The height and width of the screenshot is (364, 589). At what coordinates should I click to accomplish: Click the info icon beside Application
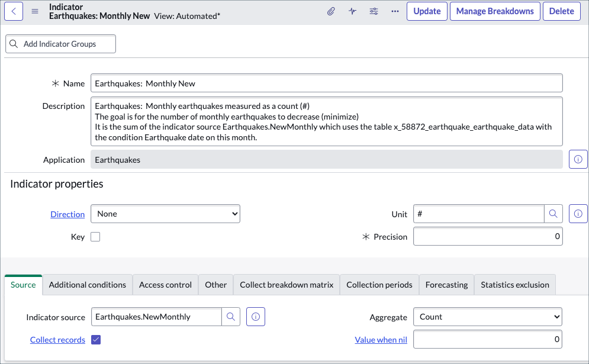[x=578, y=159]
